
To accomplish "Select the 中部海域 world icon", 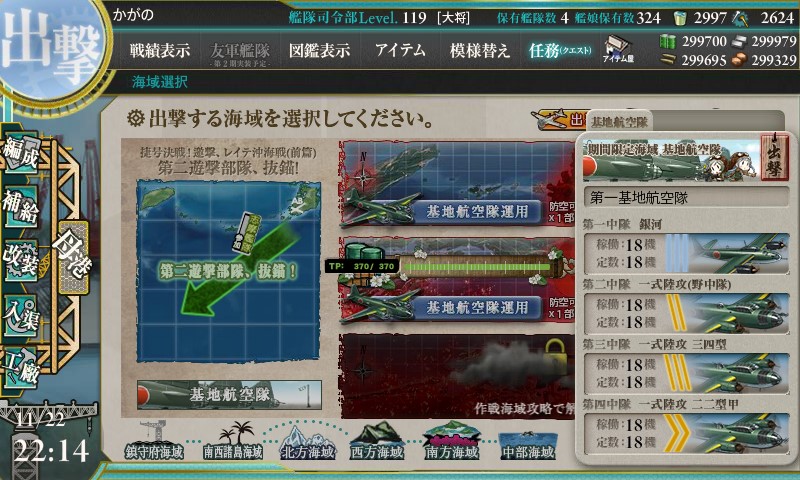I will click(x=528, y=445).
